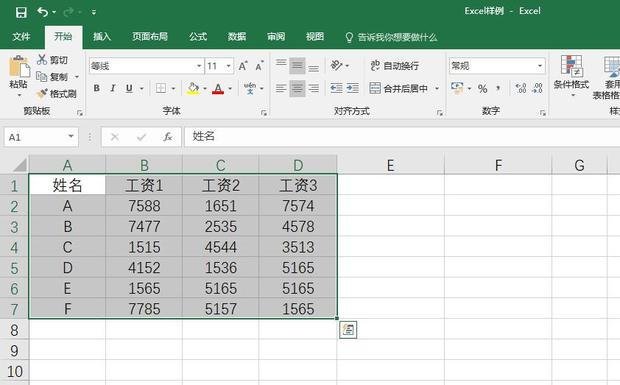Image resolution: width=620 pixels, height=385 pixels.
Task: Click the Increase Indent icon
Action: point(352,88)
